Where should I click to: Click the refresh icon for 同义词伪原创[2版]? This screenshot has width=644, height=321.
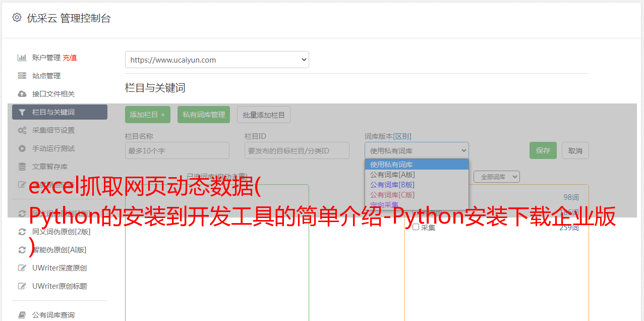click(x=22, y=232)
